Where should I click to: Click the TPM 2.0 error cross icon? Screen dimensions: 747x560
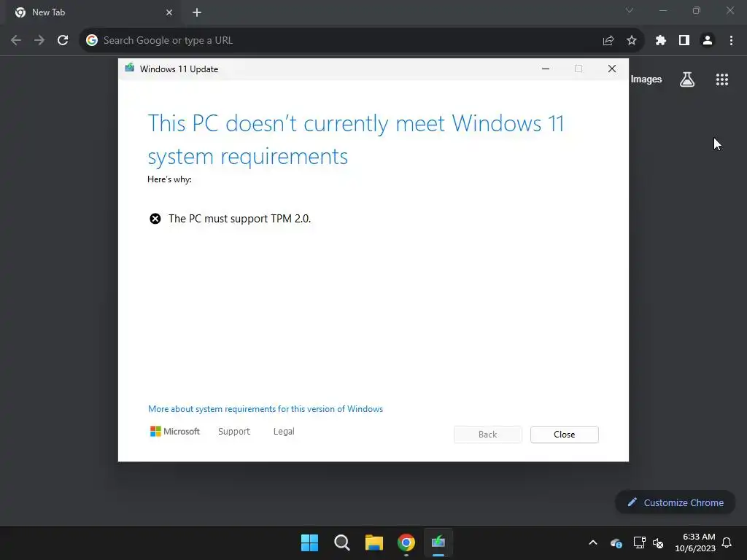155,219
